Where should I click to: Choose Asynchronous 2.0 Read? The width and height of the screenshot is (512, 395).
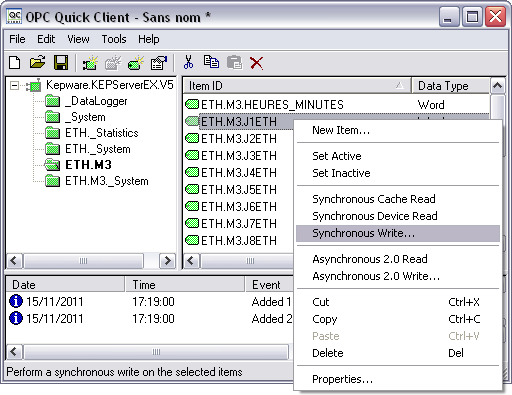398,259
